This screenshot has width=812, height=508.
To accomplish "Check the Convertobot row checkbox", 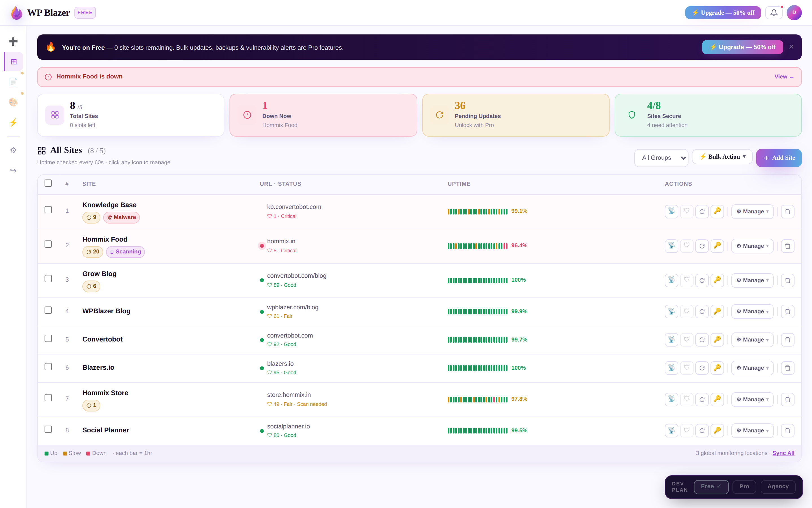I will (x=48, y=338).
